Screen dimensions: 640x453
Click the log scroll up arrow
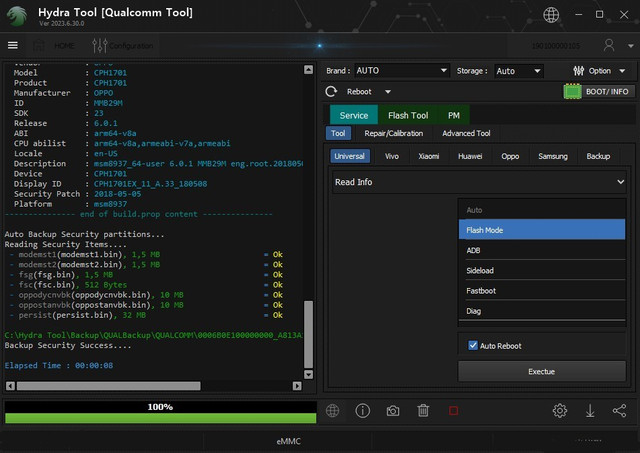[x=309, y=69]
